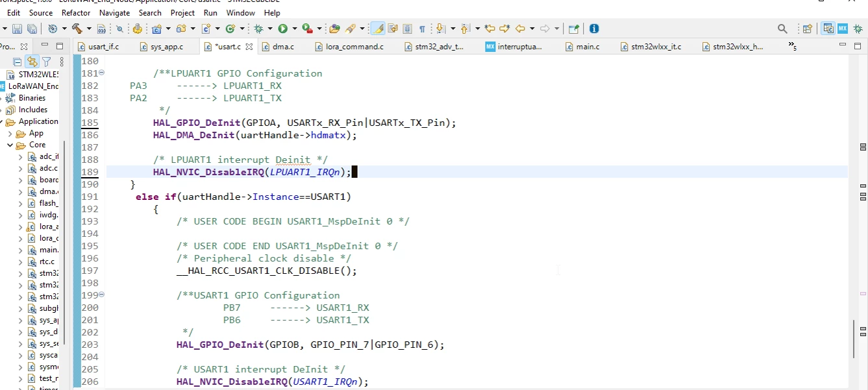Screen dimensions: 868x390
Task: Click the Project Explorer filter funnel icon
Action: tap(47, 62)
